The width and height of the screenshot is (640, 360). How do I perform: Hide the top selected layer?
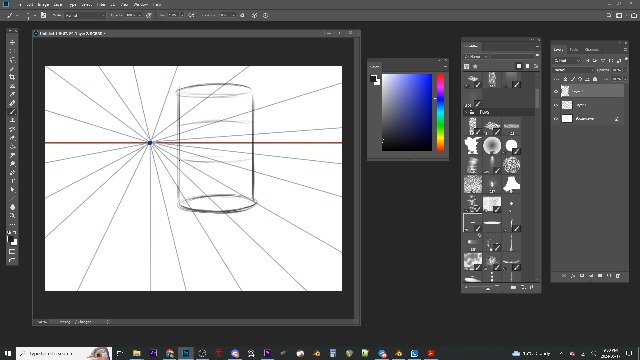click(556, 92)
